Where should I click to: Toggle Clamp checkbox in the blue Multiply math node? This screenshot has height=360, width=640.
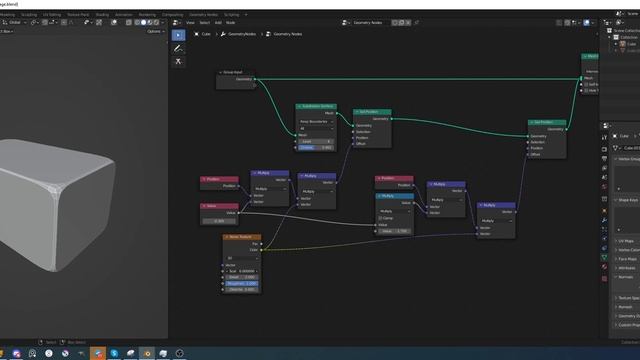(380, 218)
